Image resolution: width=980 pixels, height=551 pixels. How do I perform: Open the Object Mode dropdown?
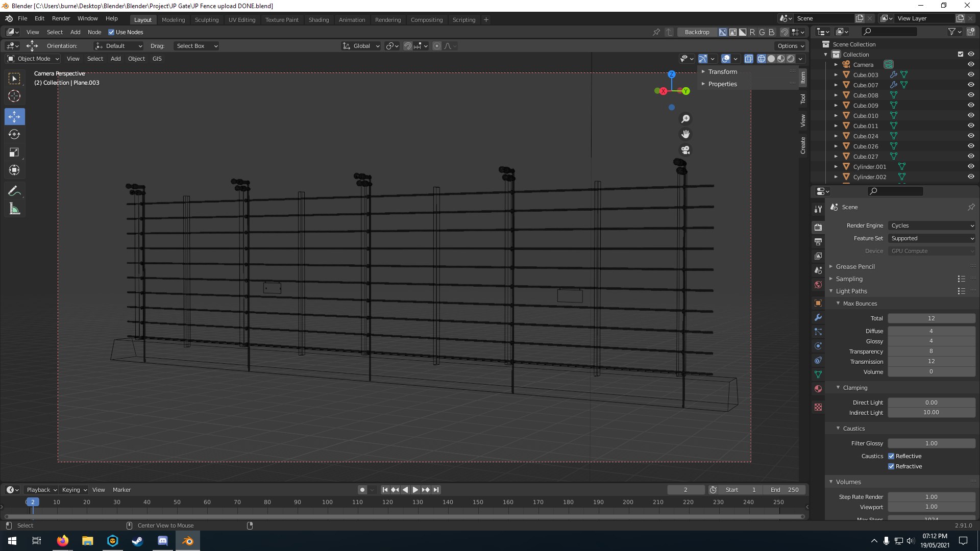[x=34, y=59]
